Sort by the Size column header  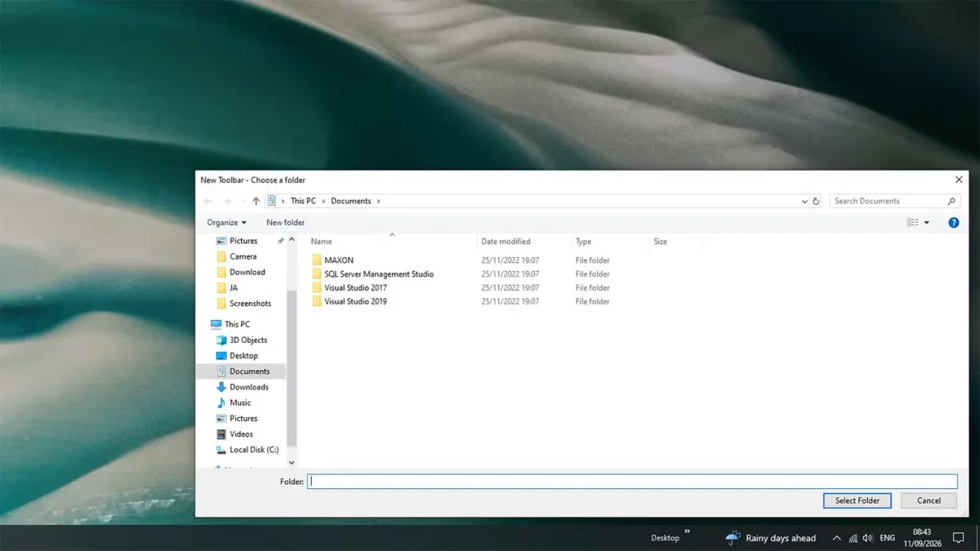tap(661, 242)
